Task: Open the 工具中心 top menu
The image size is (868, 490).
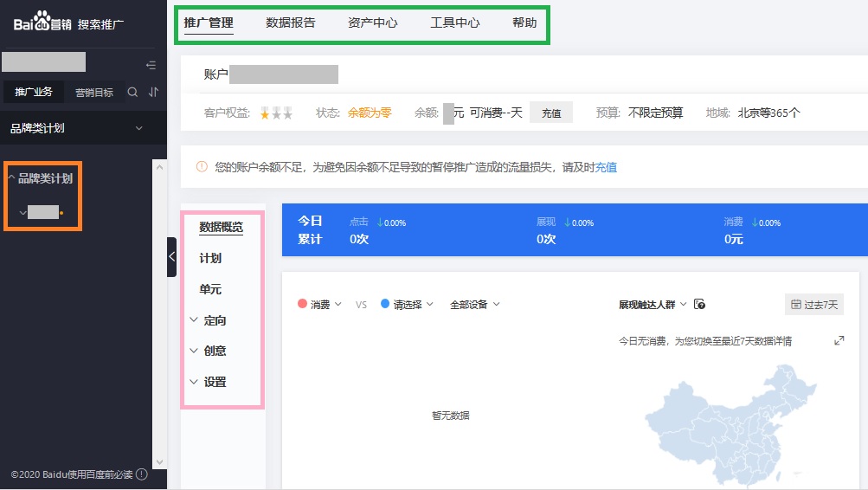Action: (x=455, y=23)
